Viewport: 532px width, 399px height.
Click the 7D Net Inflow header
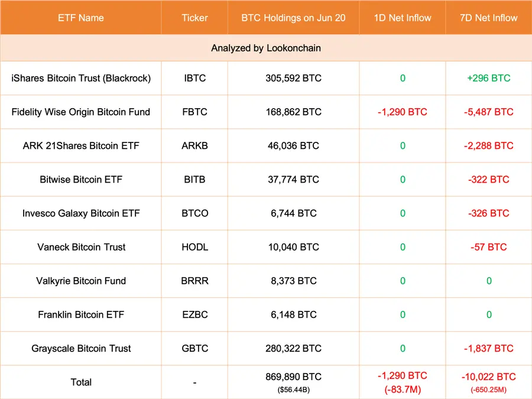coord(488,18)
